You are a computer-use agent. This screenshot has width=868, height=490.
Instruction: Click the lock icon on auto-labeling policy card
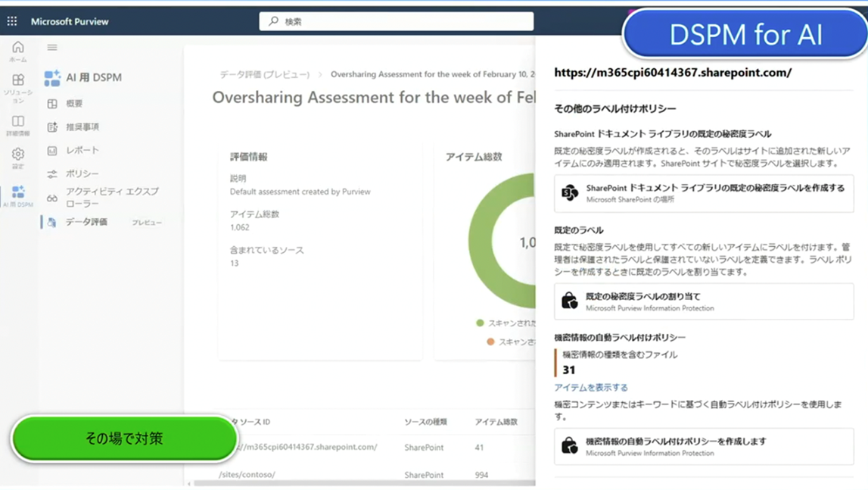[569, 445]
